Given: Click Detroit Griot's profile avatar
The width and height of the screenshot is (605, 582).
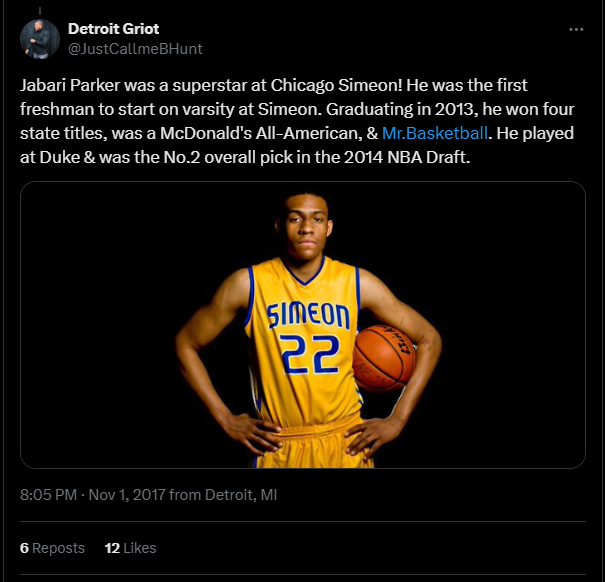Looking at the screenshot, I should [39, 38].
